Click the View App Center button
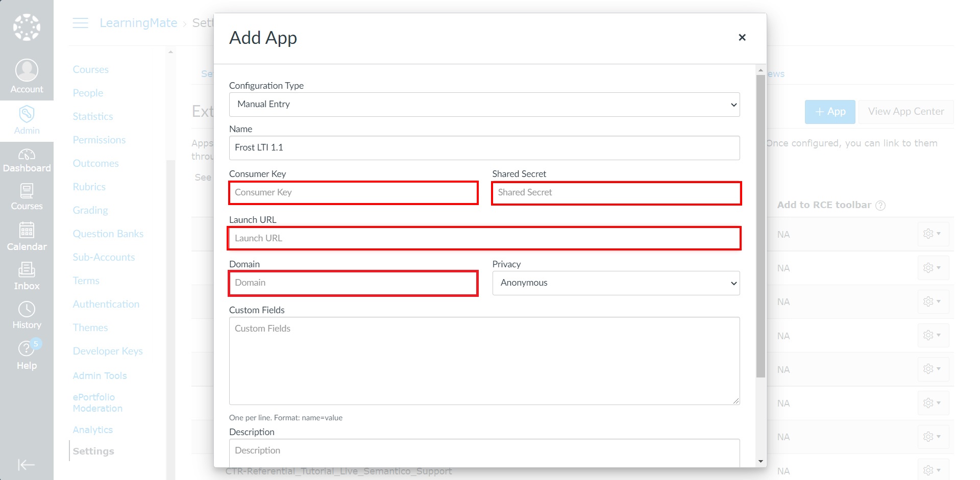 [x=906, y=112]
